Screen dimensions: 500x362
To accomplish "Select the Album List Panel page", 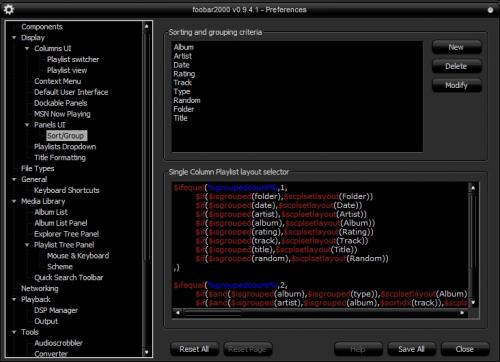I will [x=61, y=223].
